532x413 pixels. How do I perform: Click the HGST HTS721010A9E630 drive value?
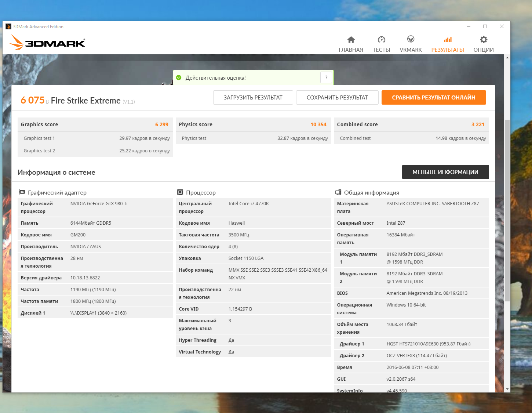[x=429, y=344]
